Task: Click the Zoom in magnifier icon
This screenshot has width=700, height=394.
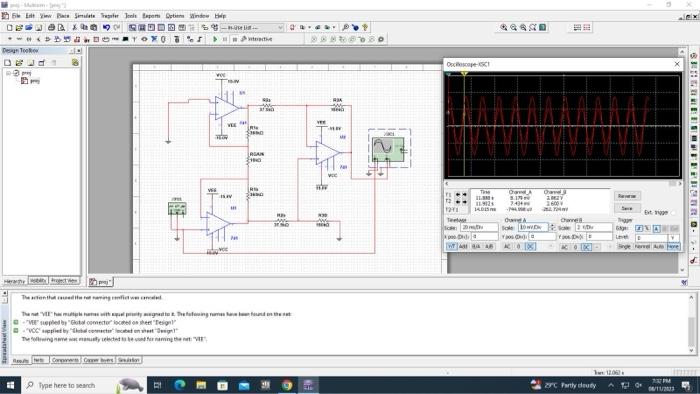Action: tap(504, 28)
